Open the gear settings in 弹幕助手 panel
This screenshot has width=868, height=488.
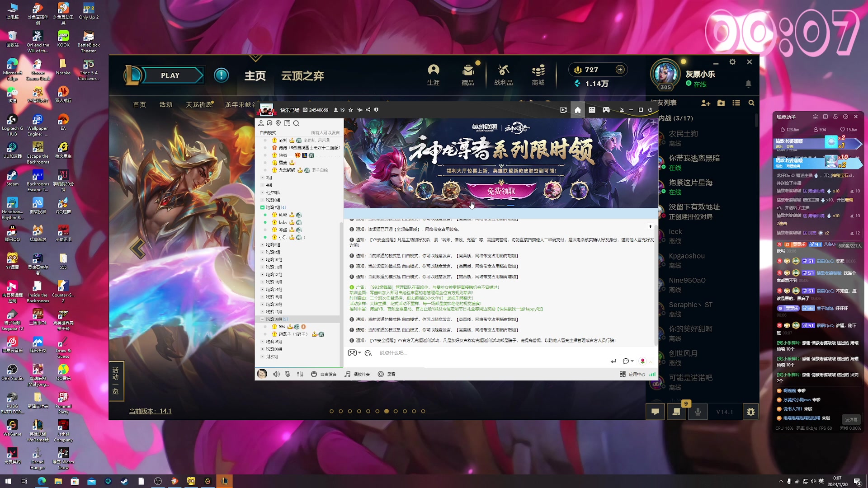click(x=845, y=117)
